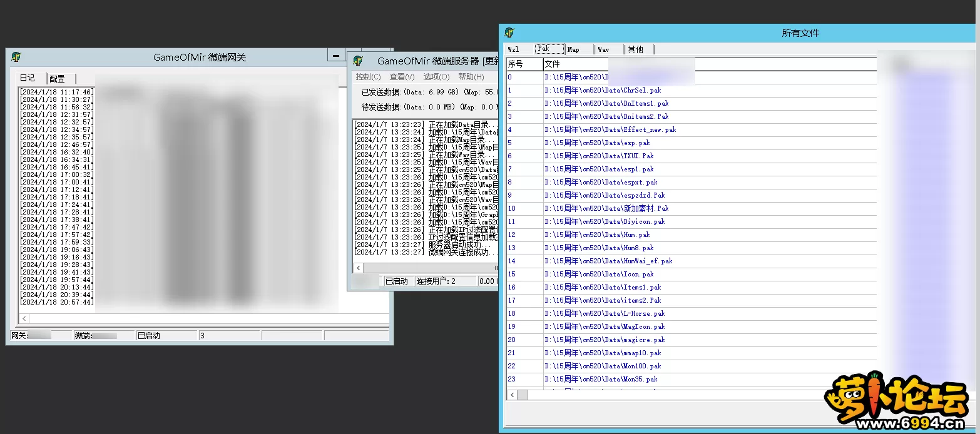The height and width of the screenshot is (434, 980).
Task: Select the ChrSel.pak file row
Action: pyautogui.click(x=692, y=91)
